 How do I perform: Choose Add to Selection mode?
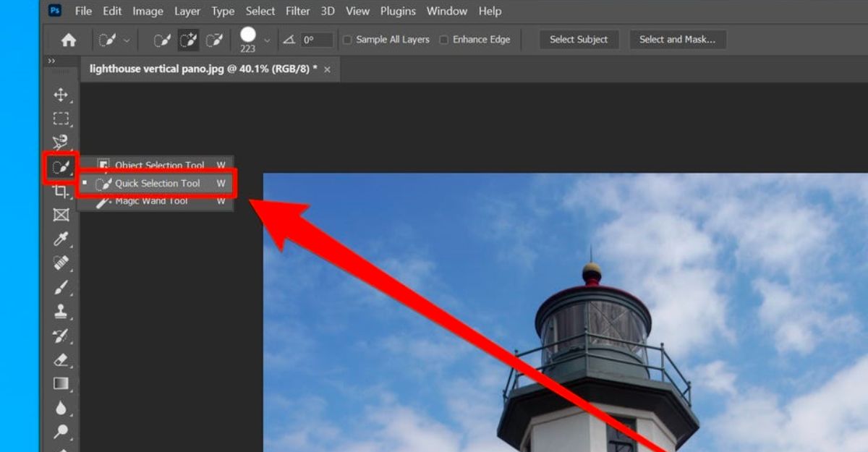click(x=188, y=40)
